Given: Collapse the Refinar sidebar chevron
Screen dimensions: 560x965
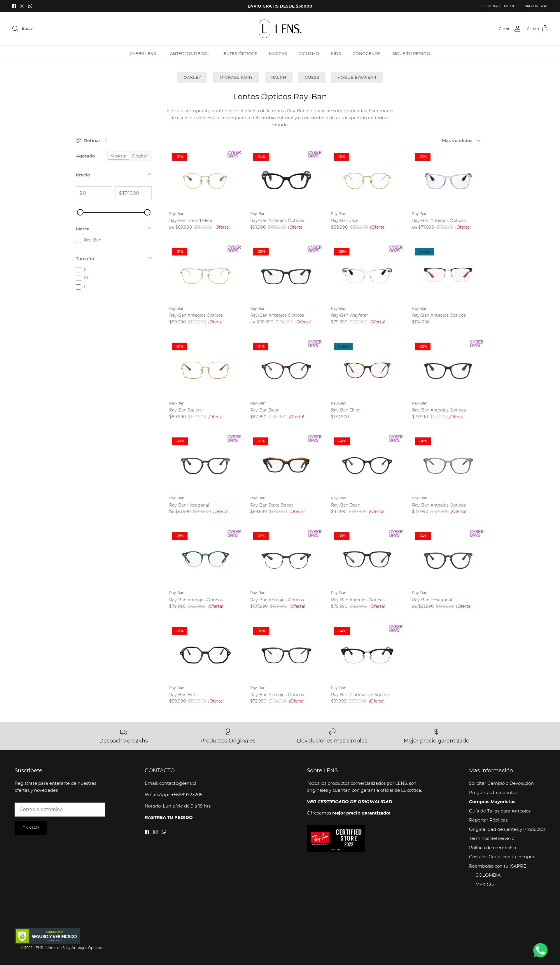Looking at the screenshot, I should (x=106, y=141).
